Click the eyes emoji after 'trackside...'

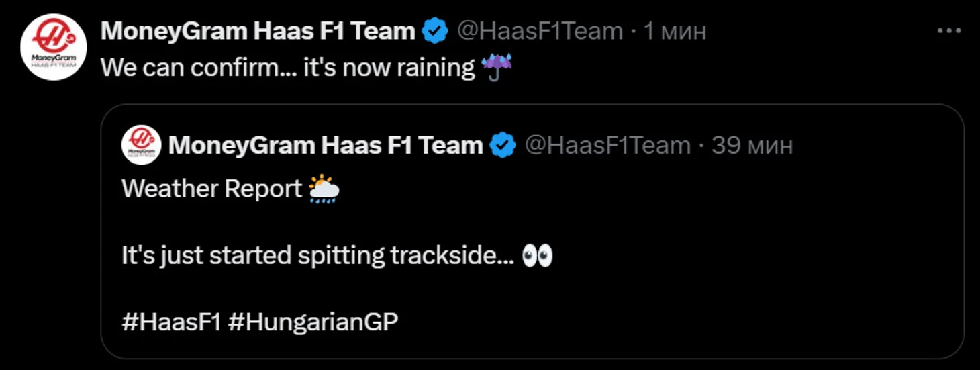tap(537, 256)
